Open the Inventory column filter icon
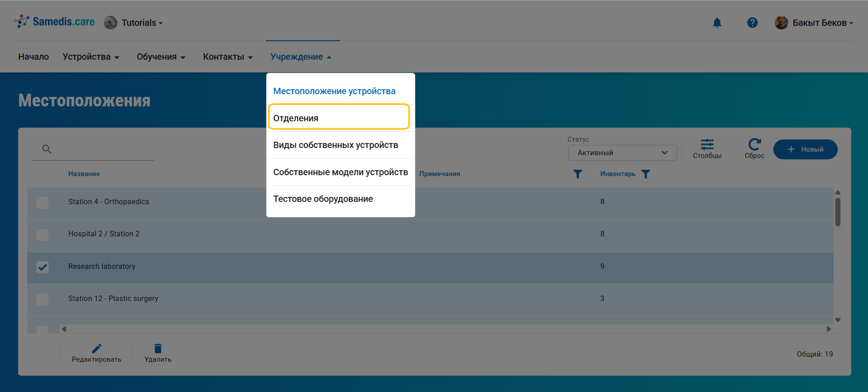This screenshot has height=392, width=868. [x=646, y=174]
